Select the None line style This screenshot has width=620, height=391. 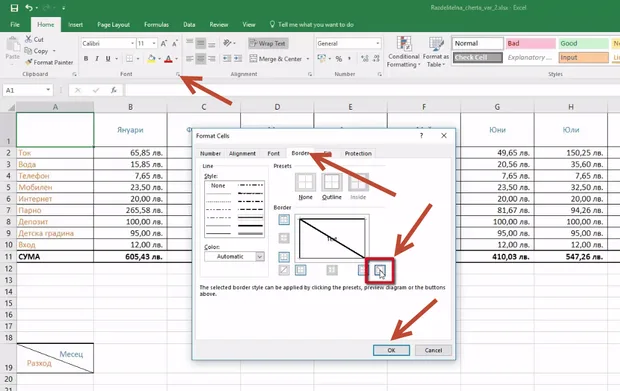point(218,185)
